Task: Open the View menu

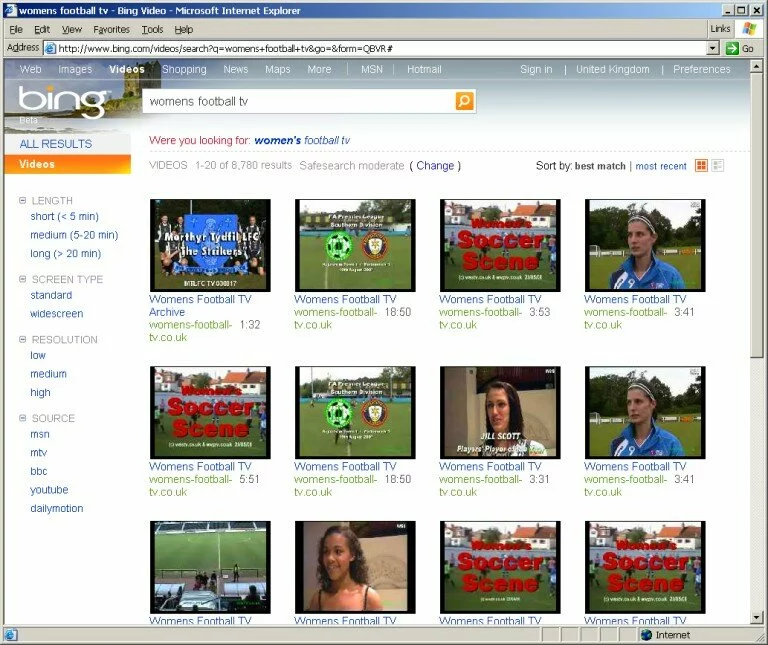Action: 72,29
